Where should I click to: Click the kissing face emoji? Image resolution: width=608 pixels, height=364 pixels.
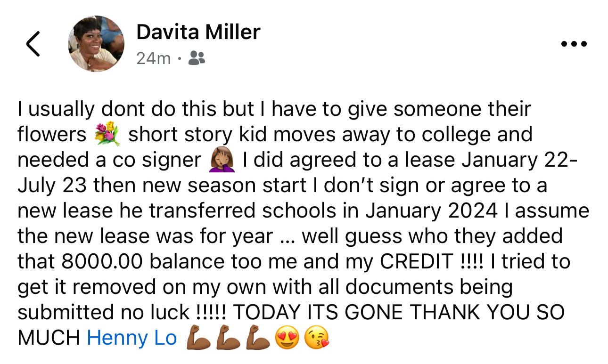316,338
